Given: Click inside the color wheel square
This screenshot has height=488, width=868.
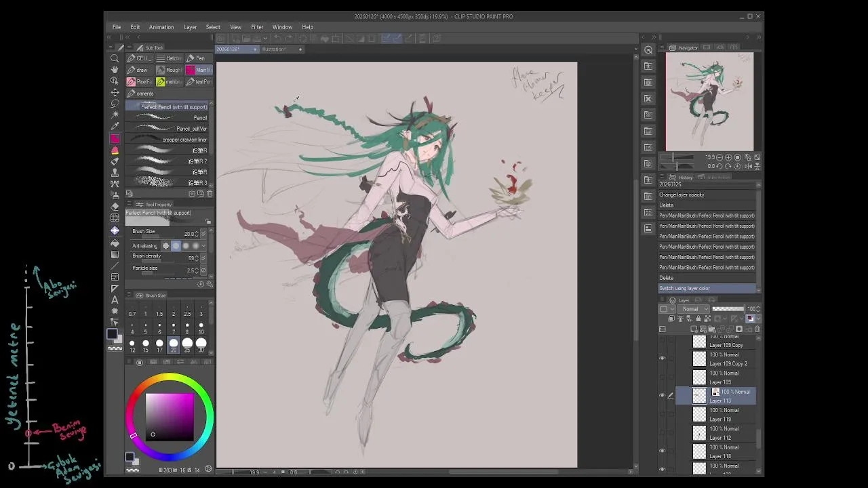Looking at the screenshot, I should coord(170,417).
